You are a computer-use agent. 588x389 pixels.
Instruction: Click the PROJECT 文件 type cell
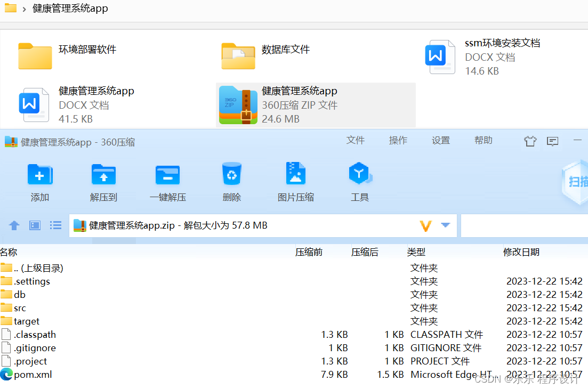coord(440,361)
